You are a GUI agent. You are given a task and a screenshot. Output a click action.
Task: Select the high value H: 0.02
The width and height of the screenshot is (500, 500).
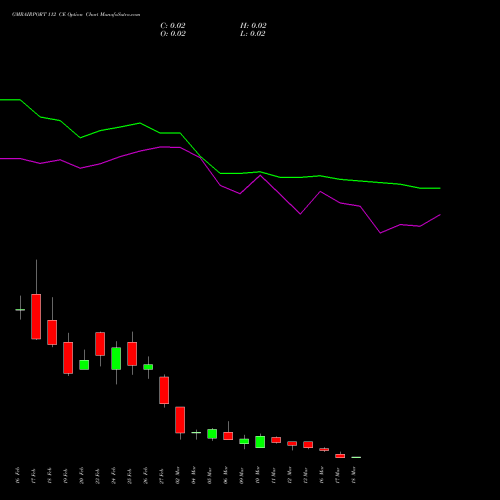point(253,26)
